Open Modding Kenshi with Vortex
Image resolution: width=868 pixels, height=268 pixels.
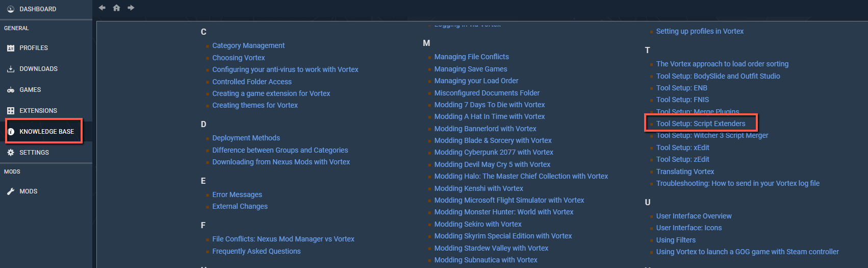click(x=479, y=188)
